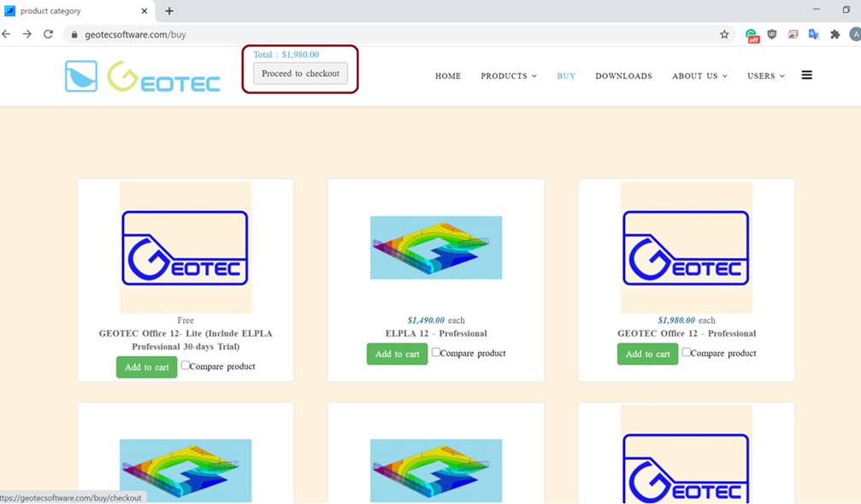
Task: Restore down the browser window
Action: 846,9
